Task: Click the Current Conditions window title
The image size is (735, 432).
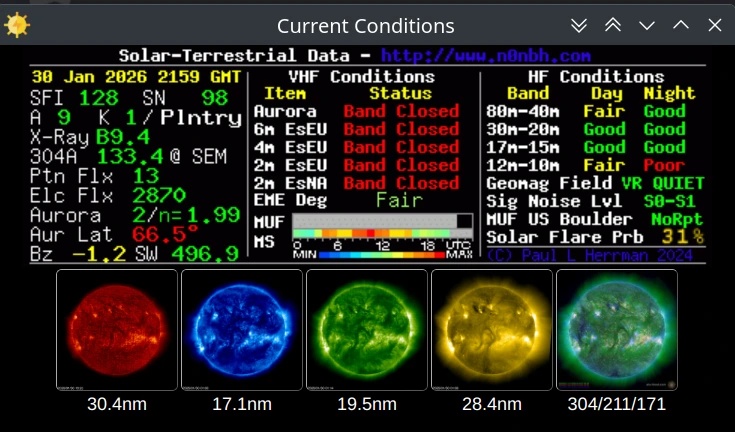Action: [365, 26]
